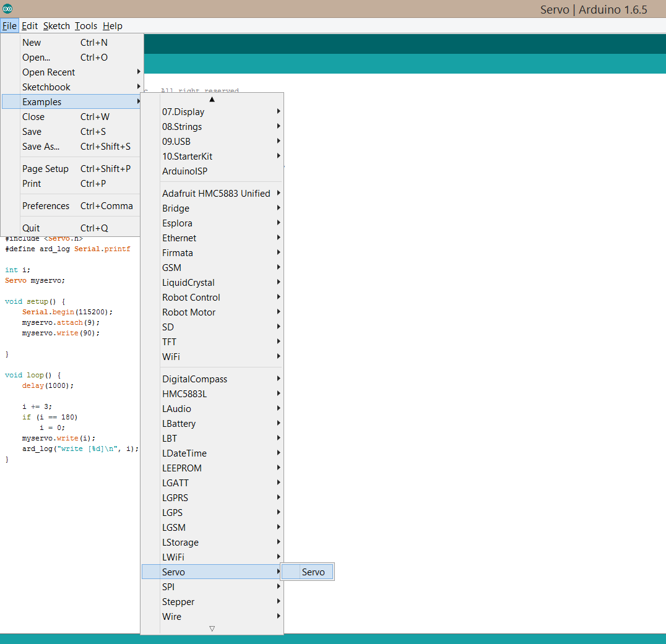Expand the Robot Control examples

212,298
